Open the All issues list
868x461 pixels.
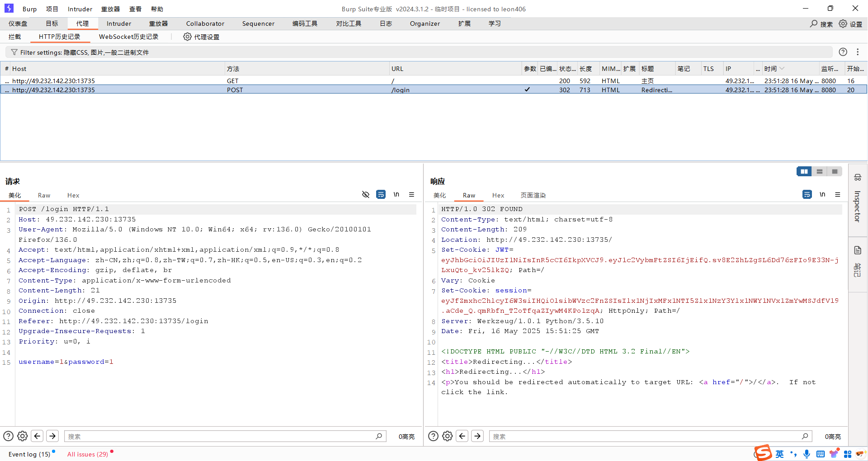point(88,454)
